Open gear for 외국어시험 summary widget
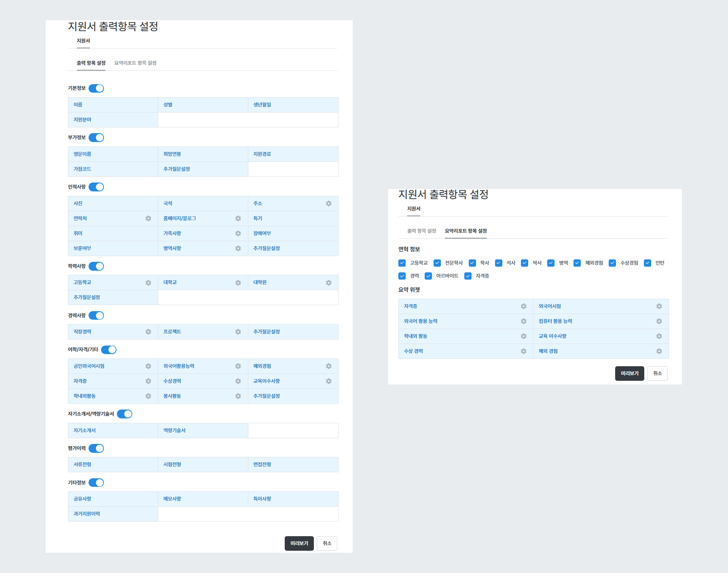728x573 pixels. click(659, 306)
